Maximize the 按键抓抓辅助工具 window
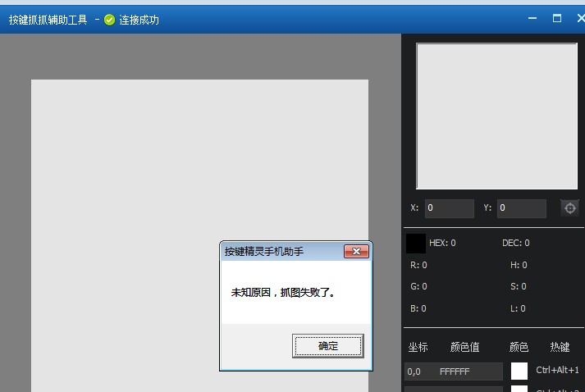585x392 pixels. click(x=557, y=18)
